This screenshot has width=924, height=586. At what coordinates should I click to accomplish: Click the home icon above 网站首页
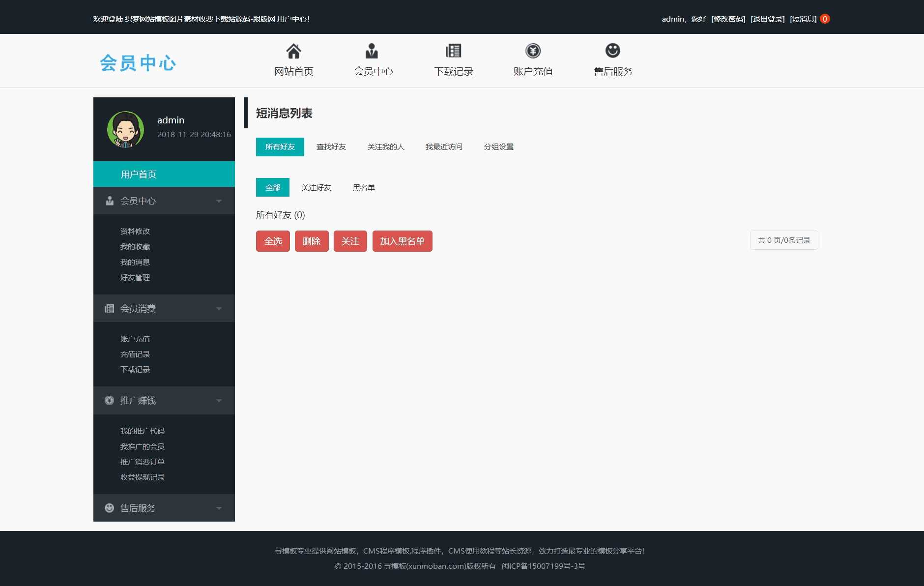coord(293,51)
